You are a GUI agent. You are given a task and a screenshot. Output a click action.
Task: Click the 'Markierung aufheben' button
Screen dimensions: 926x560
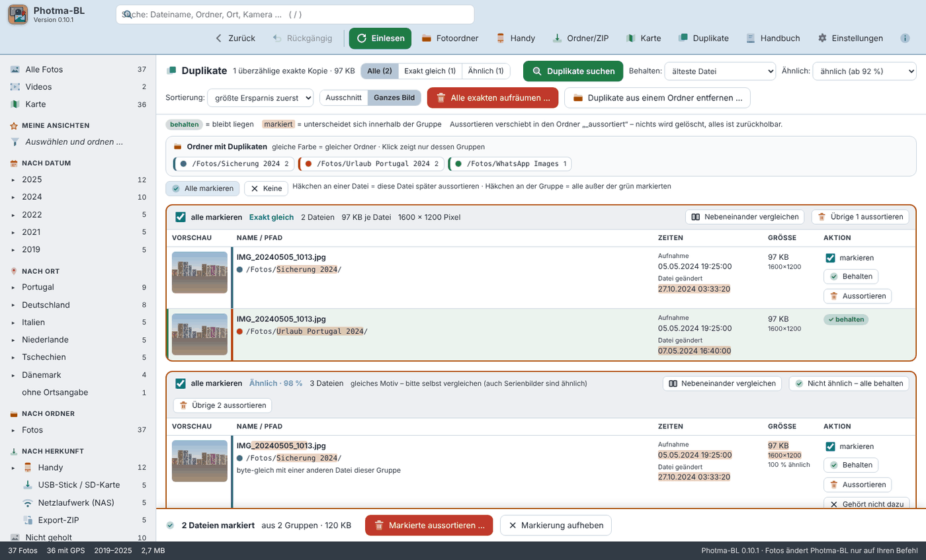coord(556,526)
